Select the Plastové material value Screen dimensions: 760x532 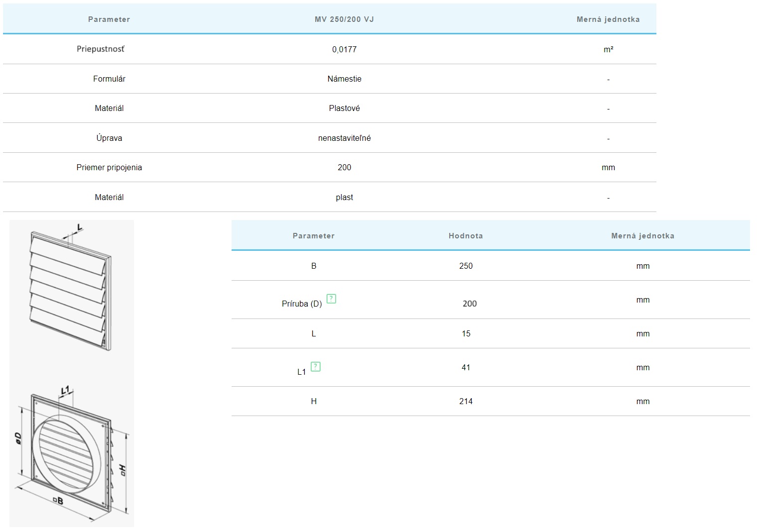tap(344, 108)
